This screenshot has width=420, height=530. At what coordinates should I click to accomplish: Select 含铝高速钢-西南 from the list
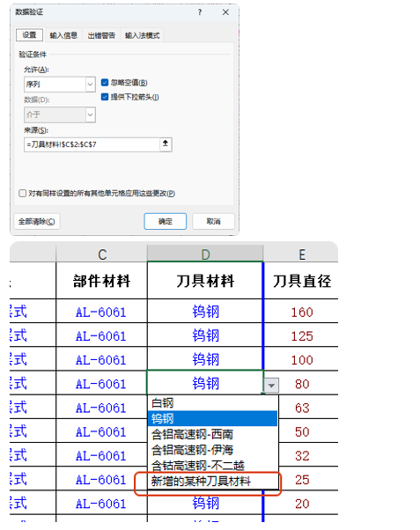tap(213, 434)
